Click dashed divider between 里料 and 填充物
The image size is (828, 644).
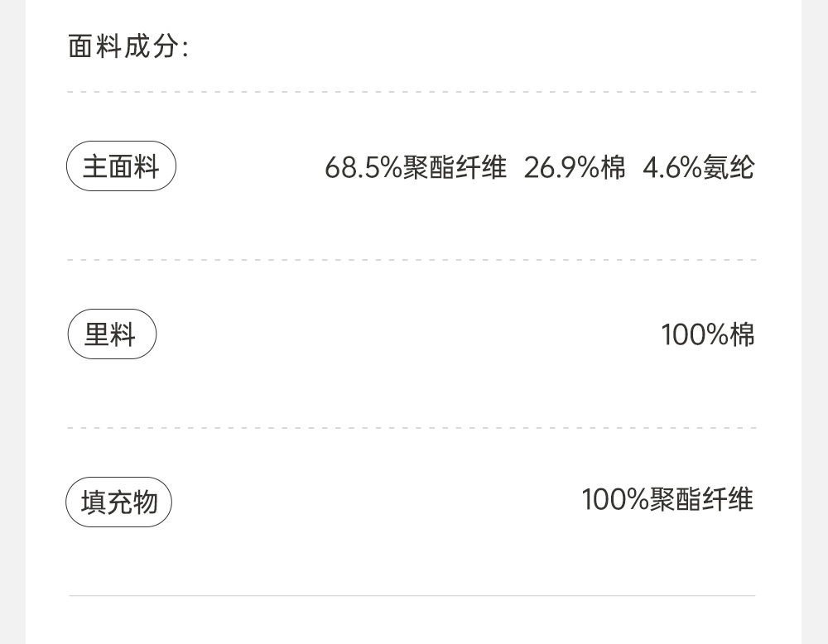click(x=412, y=428)
